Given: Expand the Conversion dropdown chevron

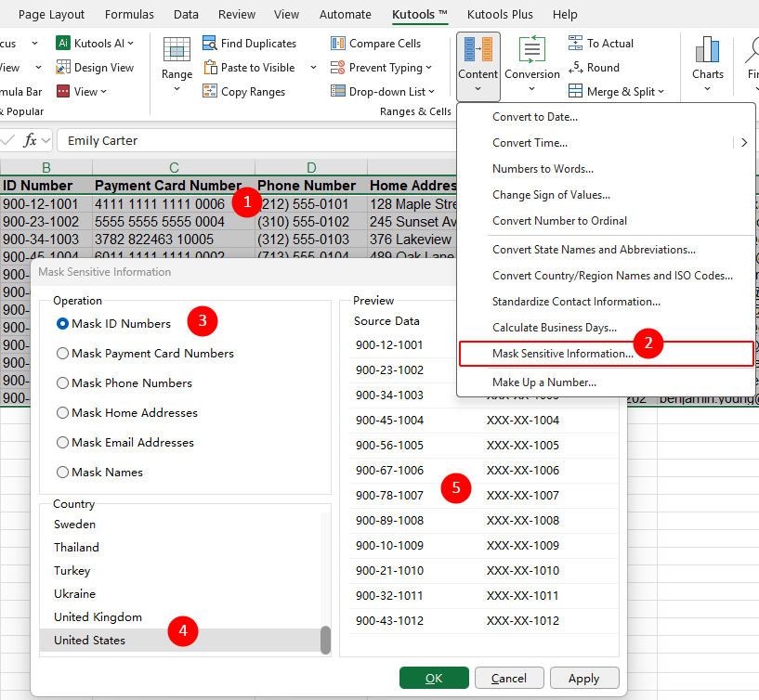Looking at the screenshot, I should [x=531, y=88].
